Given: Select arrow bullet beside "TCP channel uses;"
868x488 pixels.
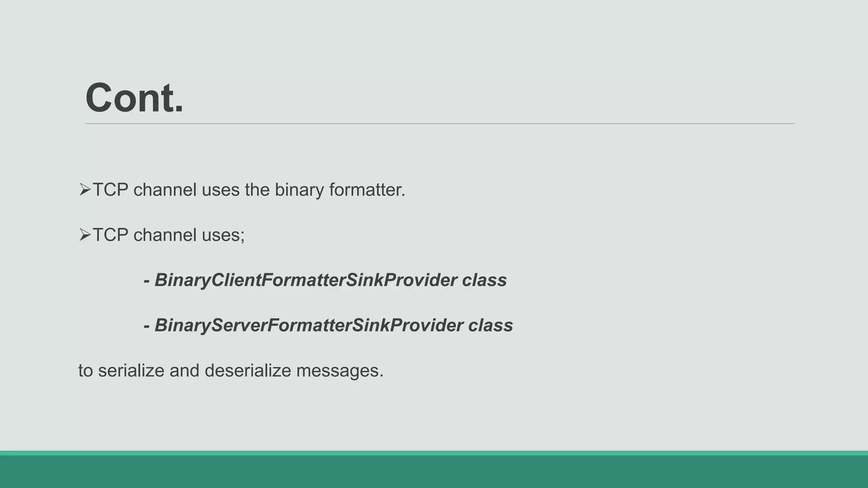Looking at the screenshot, I should pos(85,235).
